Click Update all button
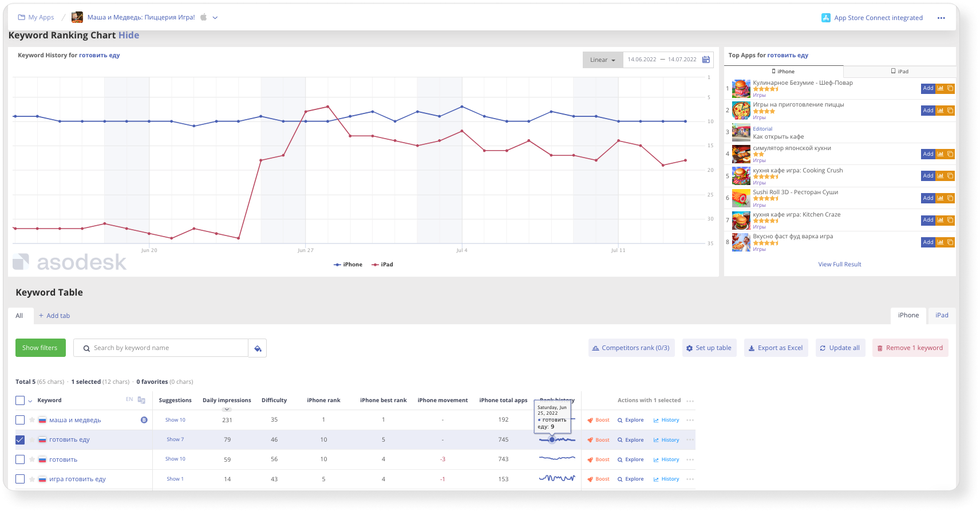980x511 pixels. [x=840, y=348]
